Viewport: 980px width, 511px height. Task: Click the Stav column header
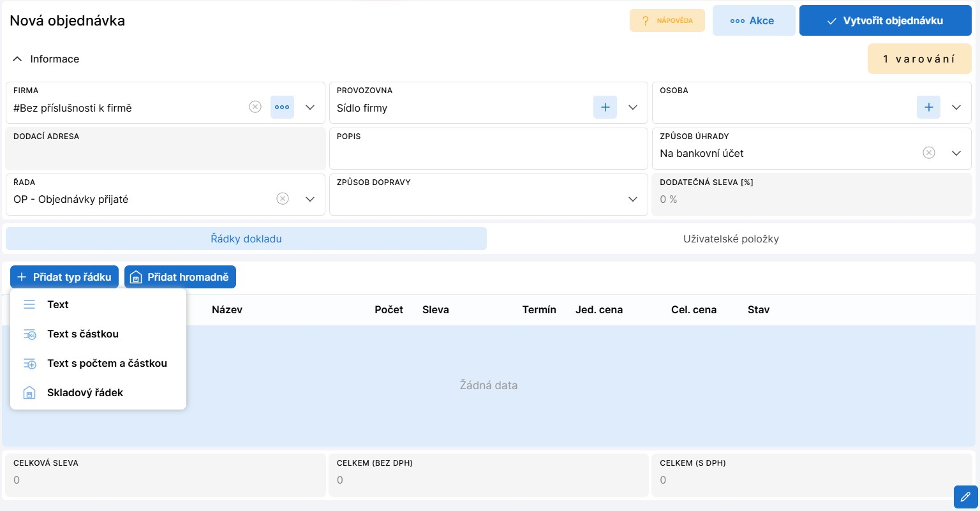point(759,309)
